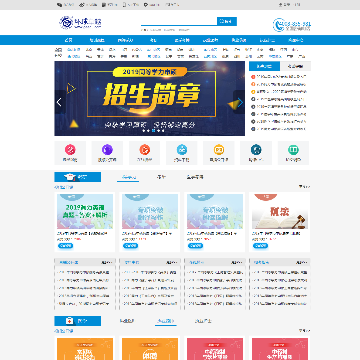360x360 pixels.
Task: Open the course thumbnail with gavel and book
Action: tap(280, 211)
